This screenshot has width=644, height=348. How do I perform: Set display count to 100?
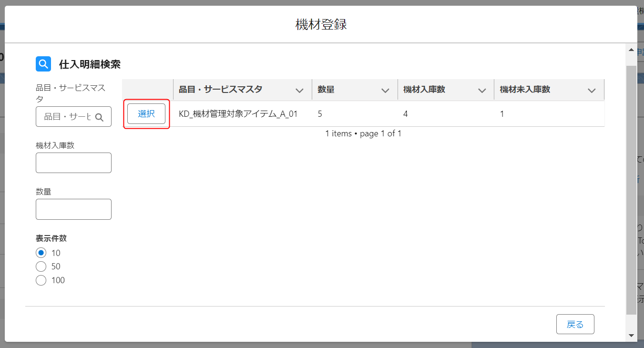tap(41, 280)
